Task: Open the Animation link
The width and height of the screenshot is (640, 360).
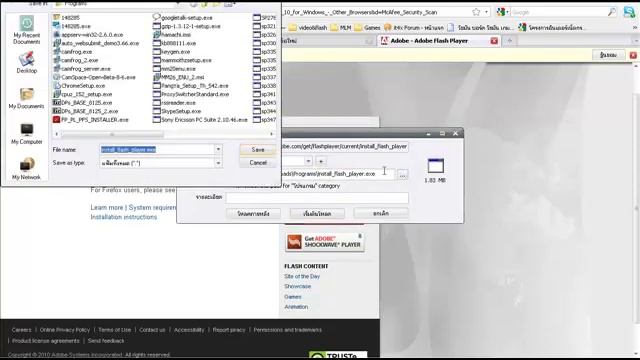Action: [296, 307]
